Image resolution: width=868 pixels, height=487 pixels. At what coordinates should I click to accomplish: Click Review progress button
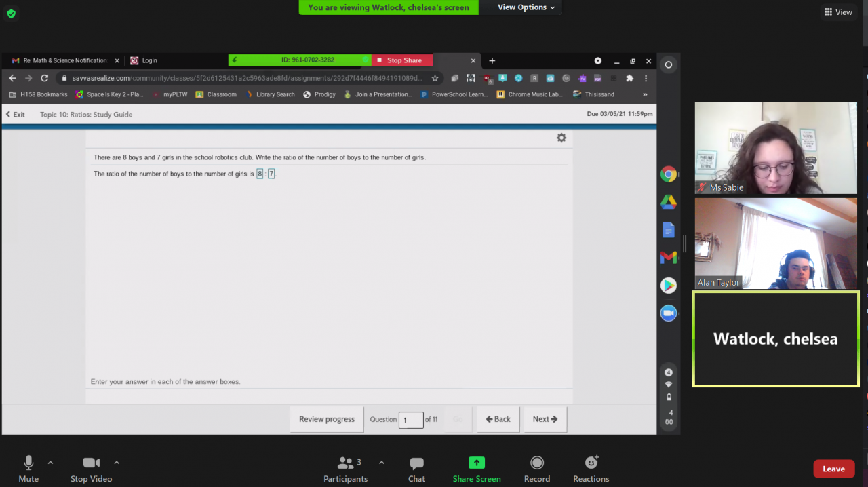pyautogui.click(x=327, y=419)
